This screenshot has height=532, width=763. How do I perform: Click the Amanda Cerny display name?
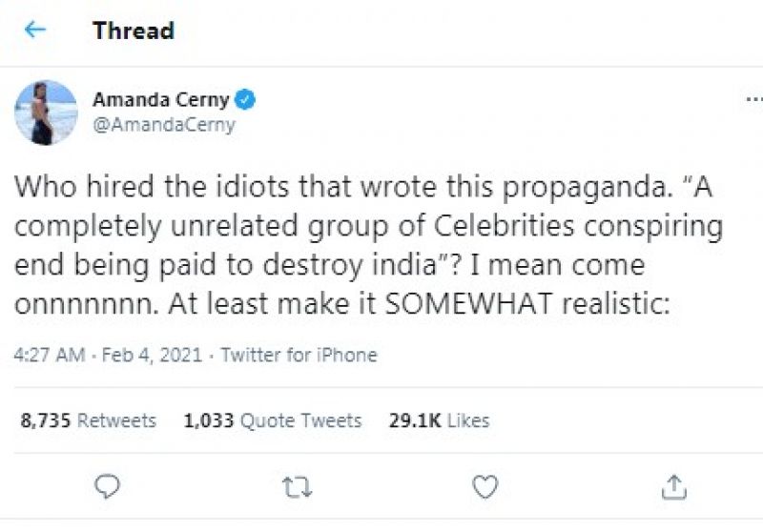(162, 100)
